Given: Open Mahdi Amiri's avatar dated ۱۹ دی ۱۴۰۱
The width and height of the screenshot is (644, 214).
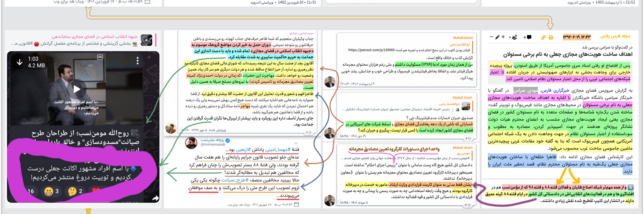Looking at the screenshot, I should pyautogui.click(x=330, y=133).
